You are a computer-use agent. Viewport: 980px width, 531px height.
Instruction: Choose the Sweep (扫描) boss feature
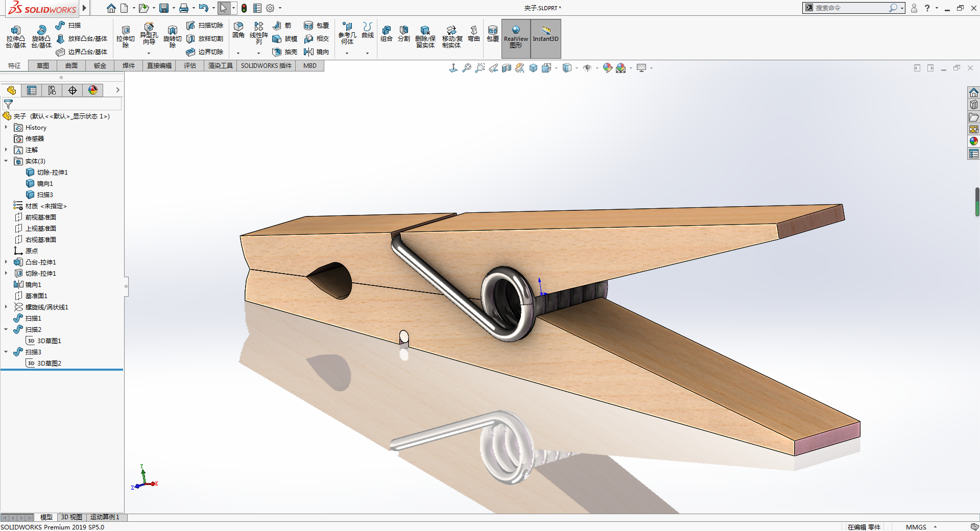pos(68,25)
